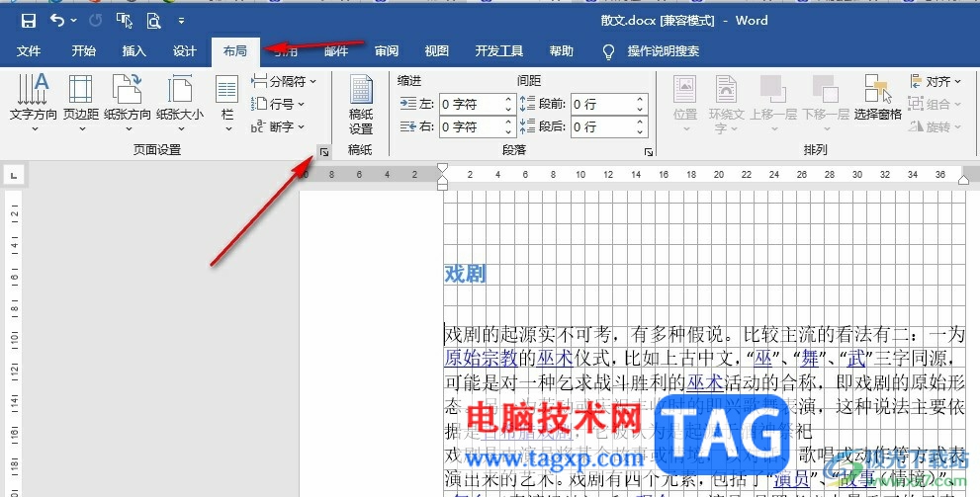
Task: Open the 原始宗教 hyperlink
Action: [x=482, y=358]
